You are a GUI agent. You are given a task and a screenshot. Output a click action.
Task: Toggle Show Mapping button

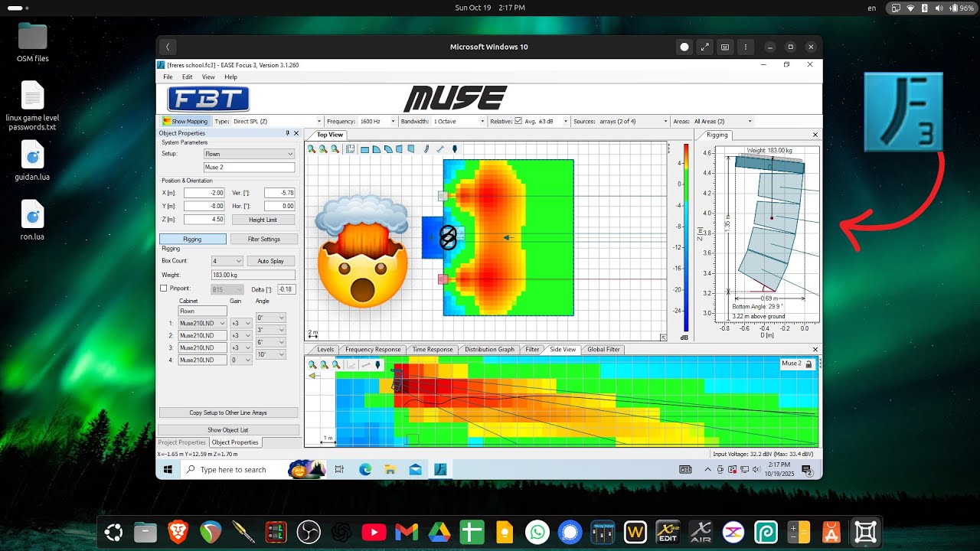point(185,121)
